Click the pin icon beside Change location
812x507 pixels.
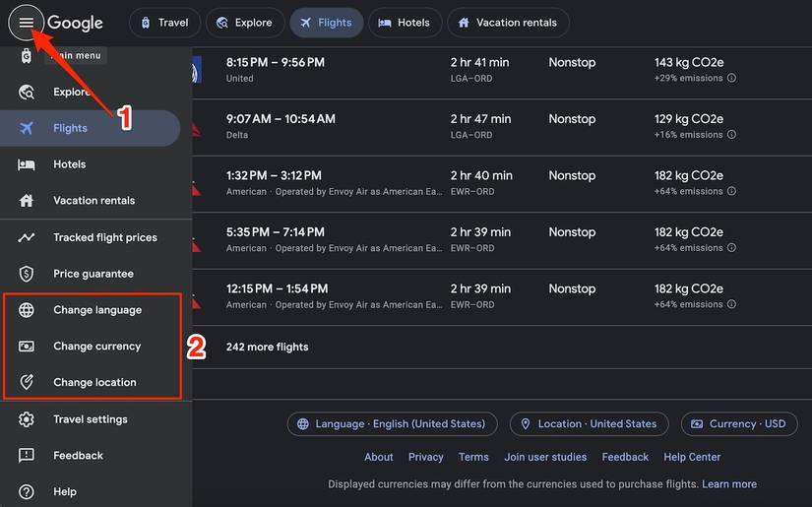[x=27, y=383]
